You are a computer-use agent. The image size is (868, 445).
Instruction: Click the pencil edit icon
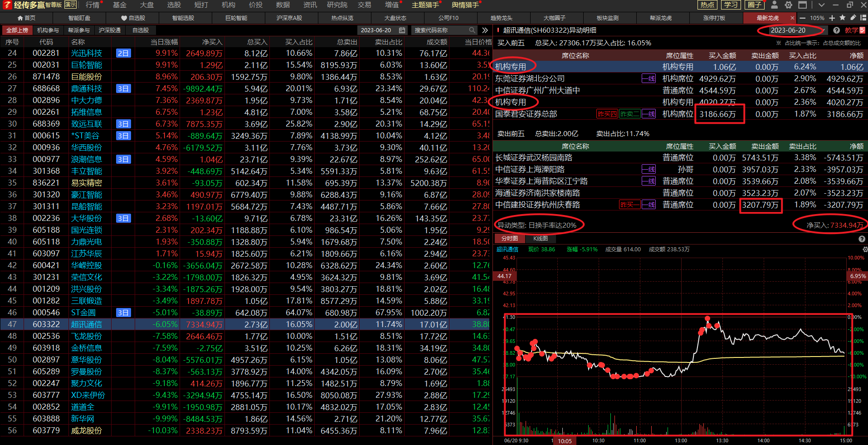tap(853, 18)
